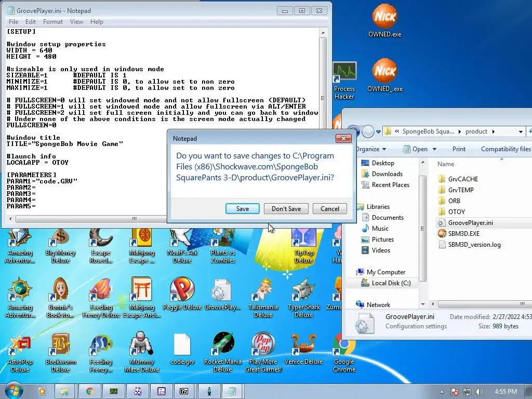Select the TipTop Deluxe desktop icon
The image size is (532, 399).
click(303, 246)
